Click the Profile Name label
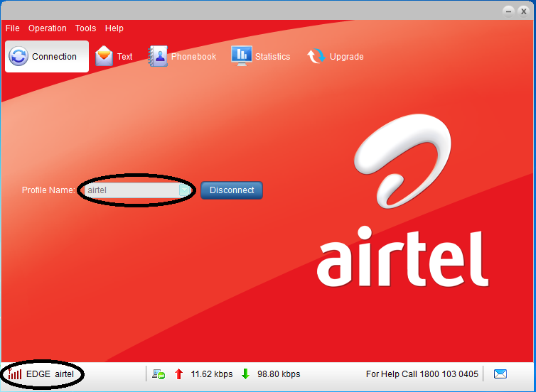The width and height of the screenshot is (536, 392). point(48,190)
